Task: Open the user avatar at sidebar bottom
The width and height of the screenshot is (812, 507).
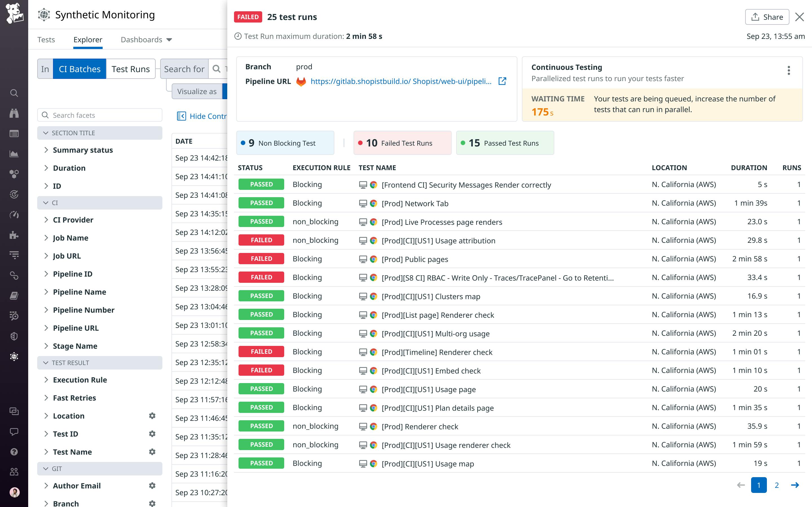Action: click(x=14, y=492)
